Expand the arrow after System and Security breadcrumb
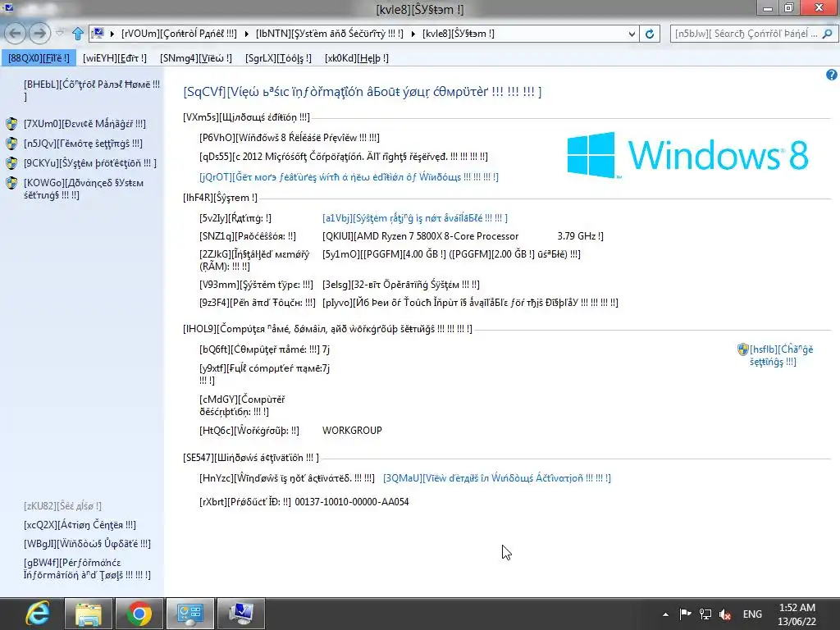Screen dimensions: 840x630 point(413,34)
